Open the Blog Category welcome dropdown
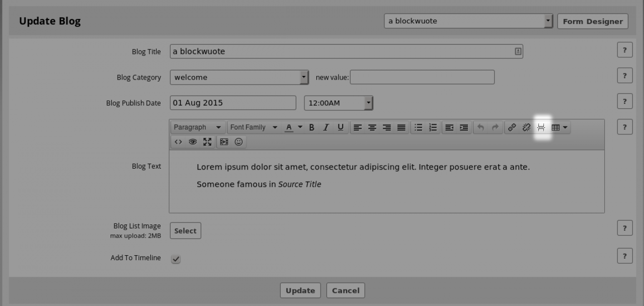Image resolution: width=644 pixels, height=306 pixels. click(239, 77)
